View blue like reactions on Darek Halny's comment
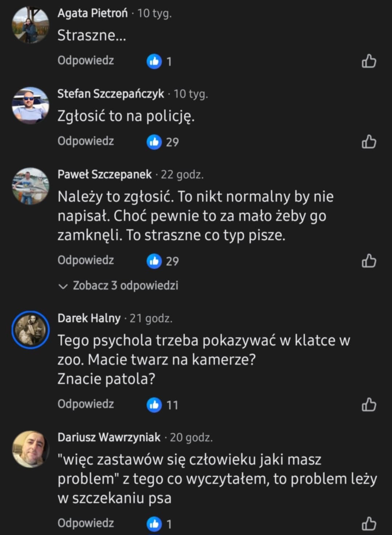The height and width of the screenshot is (535, 392). (x=162, y=405)
